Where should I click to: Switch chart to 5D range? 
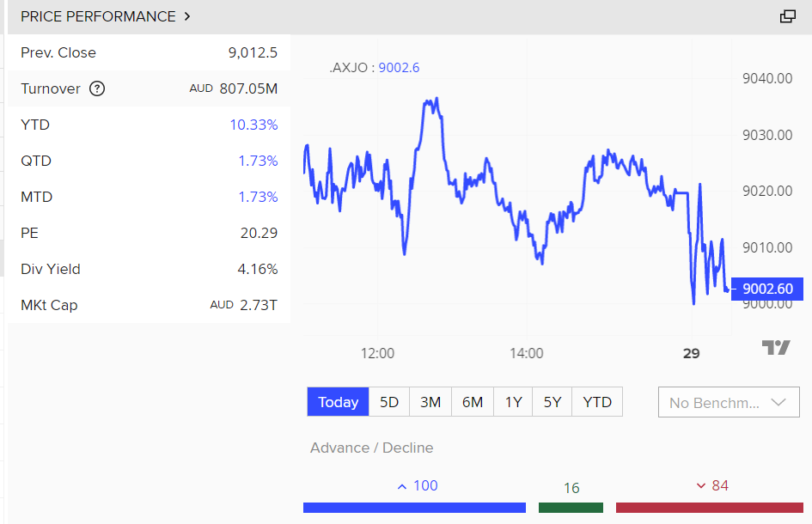coord(389,402)
